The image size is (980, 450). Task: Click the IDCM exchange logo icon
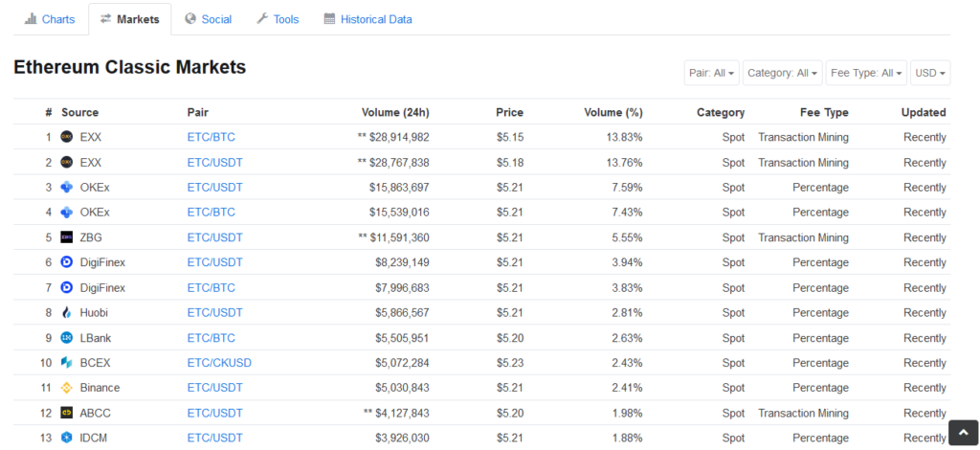(x=67, y=438)
